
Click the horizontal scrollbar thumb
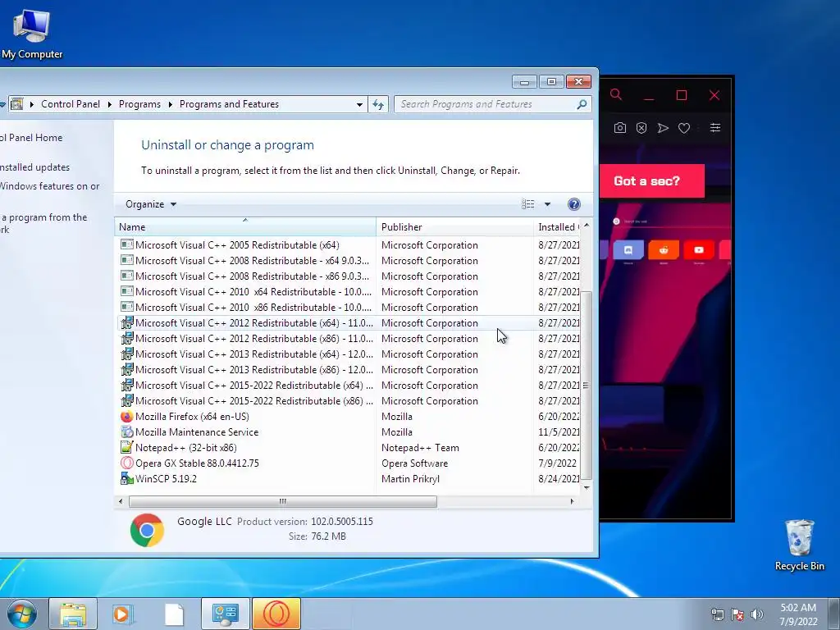[x=283, y=501]
